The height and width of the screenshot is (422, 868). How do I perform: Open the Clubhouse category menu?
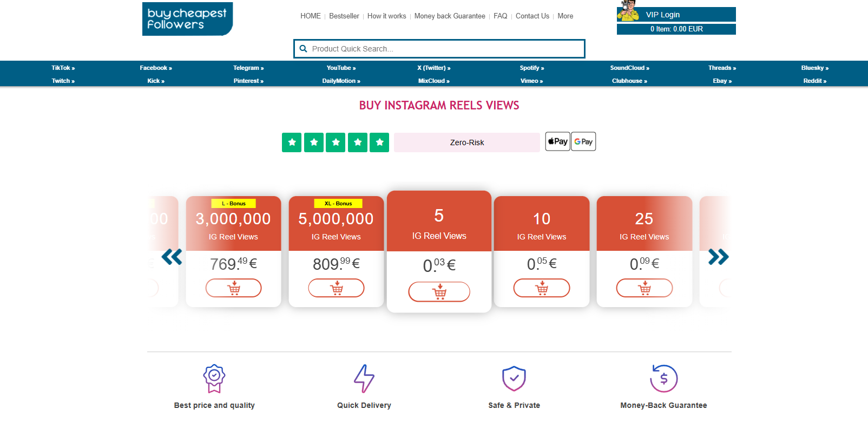(x=630, y=81)
